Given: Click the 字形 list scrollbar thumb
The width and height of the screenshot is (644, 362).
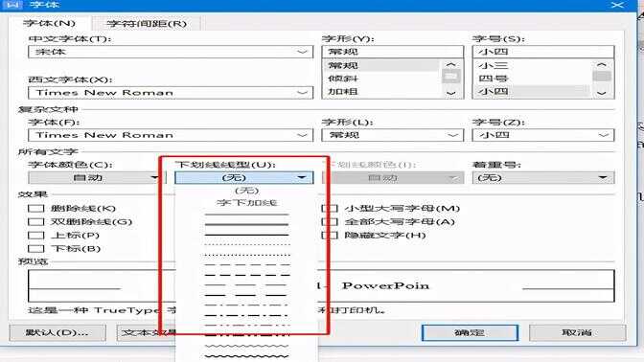Looking at the screenshot, I should point(451,77).
